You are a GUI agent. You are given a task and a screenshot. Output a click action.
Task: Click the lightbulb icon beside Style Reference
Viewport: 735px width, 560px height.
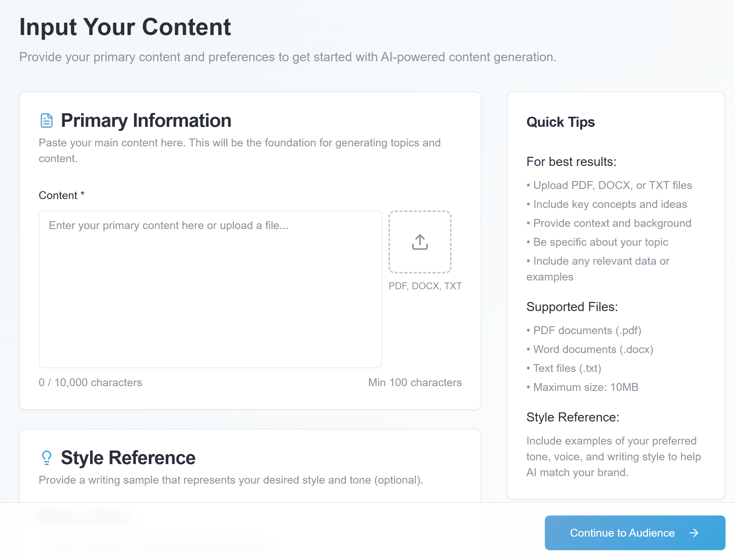tap(47, 458)
